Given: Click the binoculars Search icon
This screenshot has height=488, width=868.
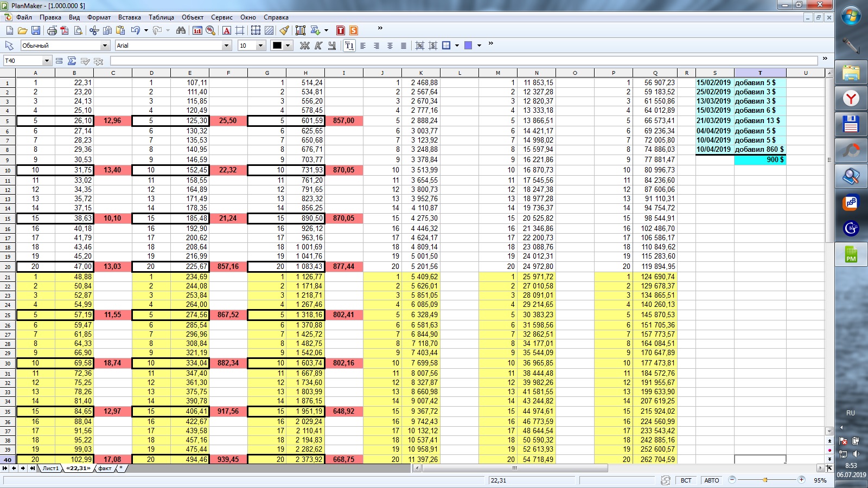Looking at the screenshot, I should pos(181,30).
